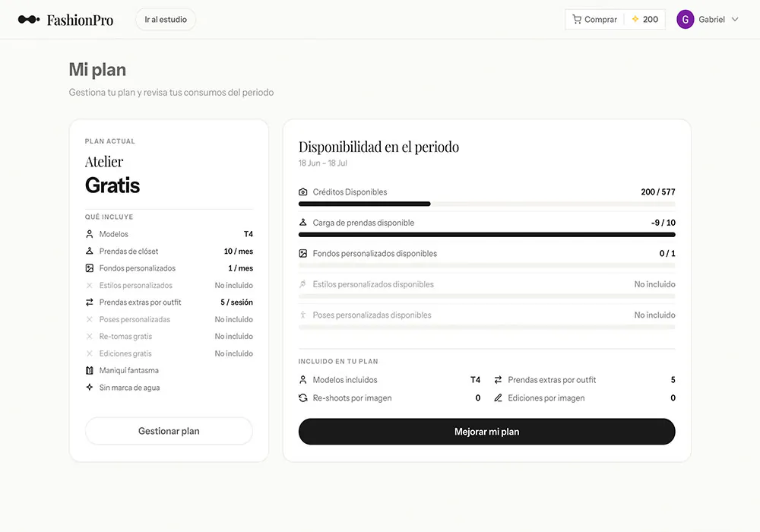
Task: Click the 'Atelier' plan name
Action: (x=104, y=161)
